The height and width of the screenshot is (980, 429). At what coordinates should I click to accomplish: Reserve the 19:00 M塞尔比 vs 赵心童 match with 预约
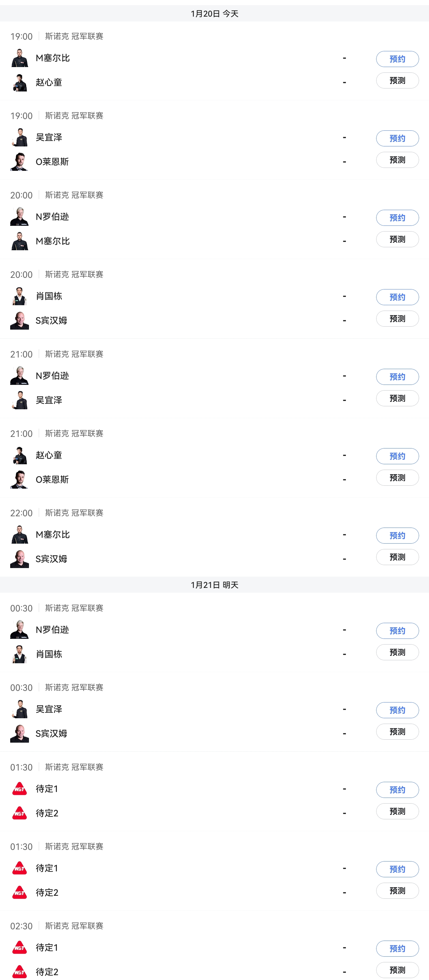click(x=397, y=59)
